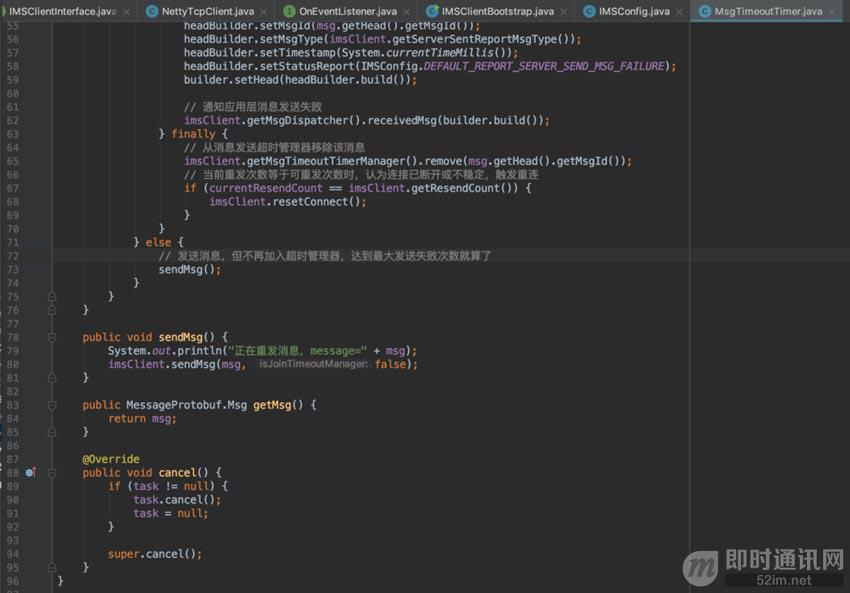Click the fold end marker on line 95

[x=52, y=568]
